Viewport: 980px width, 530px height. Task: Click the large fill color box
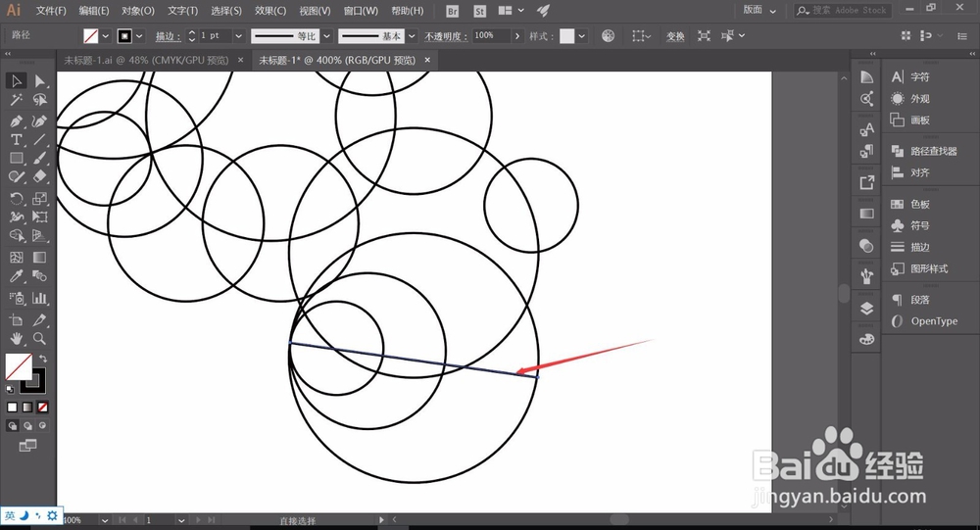click(x=18, y=366)
